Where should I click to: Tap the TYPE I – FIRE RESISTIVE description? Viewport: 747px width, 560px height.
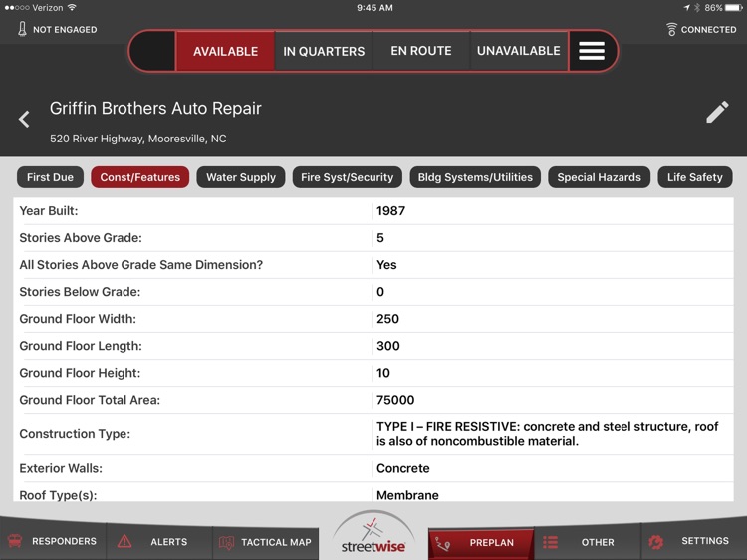pyautogui.click(x=548, y=434)
